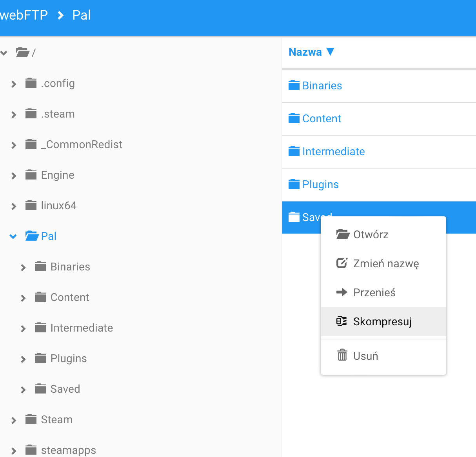Screen dimensions: 476x457
Task: Click the Plugins folder icon in file list
Action: 294,184
